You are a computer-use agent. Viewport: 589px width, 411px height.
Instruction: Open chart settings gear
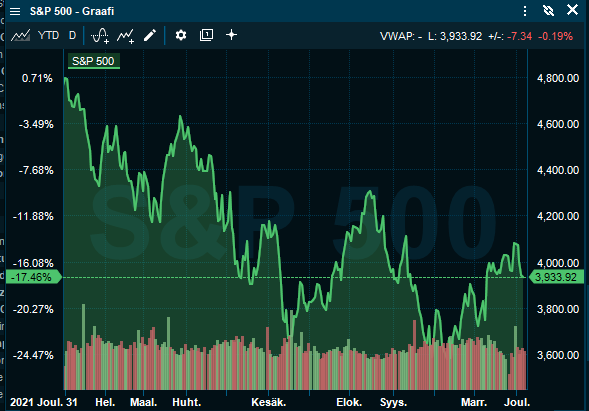click(181, 35)
